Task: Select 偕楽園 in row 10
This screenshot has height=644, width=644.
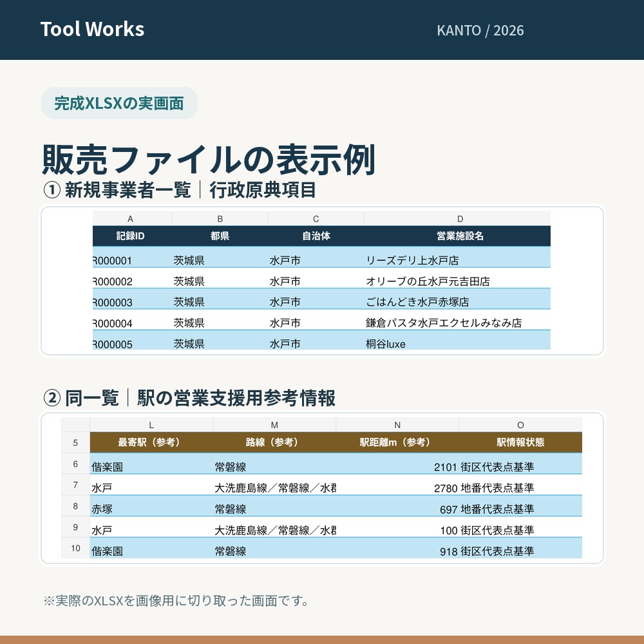Action: (x=151, y=548)
